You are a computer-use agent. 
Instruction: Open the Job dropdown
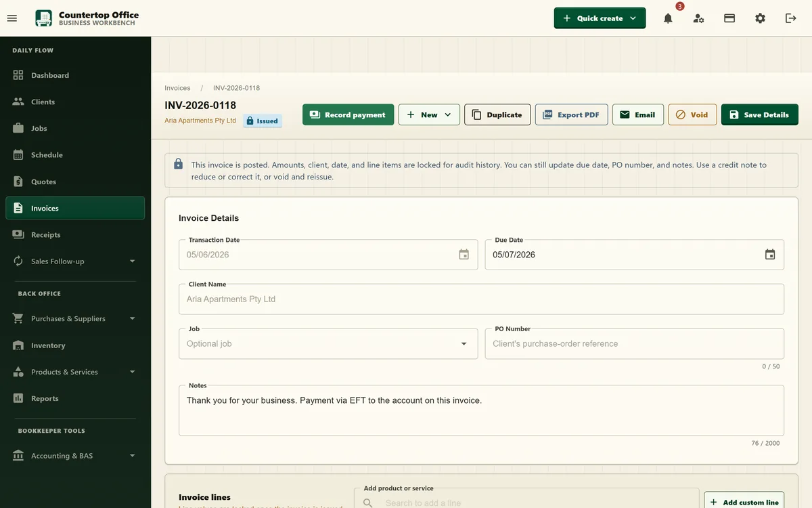(x=328, y=343)
